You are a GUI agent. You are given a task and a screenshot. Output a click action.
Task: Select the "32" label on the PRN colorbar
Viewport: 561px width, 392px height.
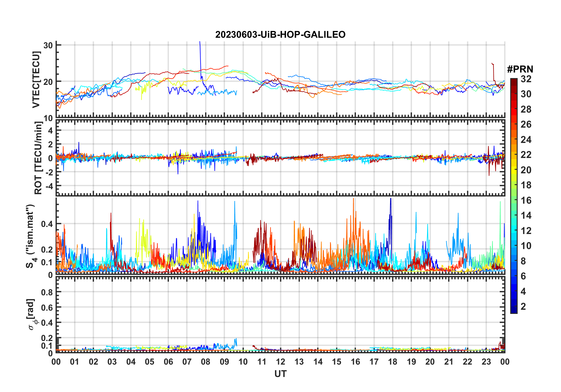tap(526, 79)
